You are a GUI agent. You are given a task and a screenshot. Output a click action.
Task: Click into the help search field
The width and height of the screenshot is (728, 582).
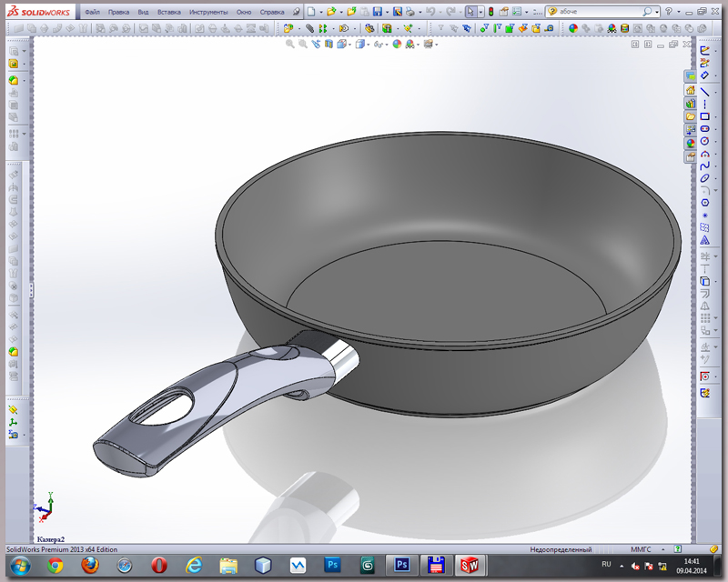click(x=599, y=12)
